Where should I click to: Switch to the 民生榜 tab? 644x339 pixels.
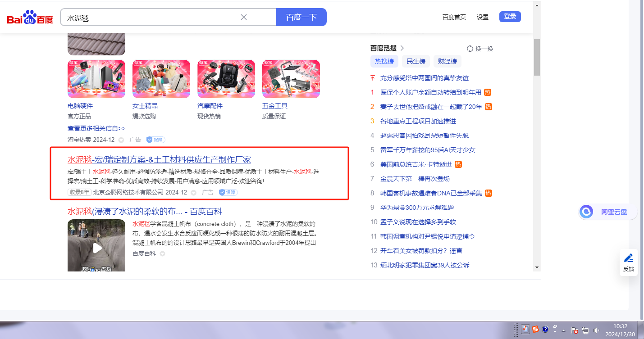pyautogui.click(x=416, y=61)
